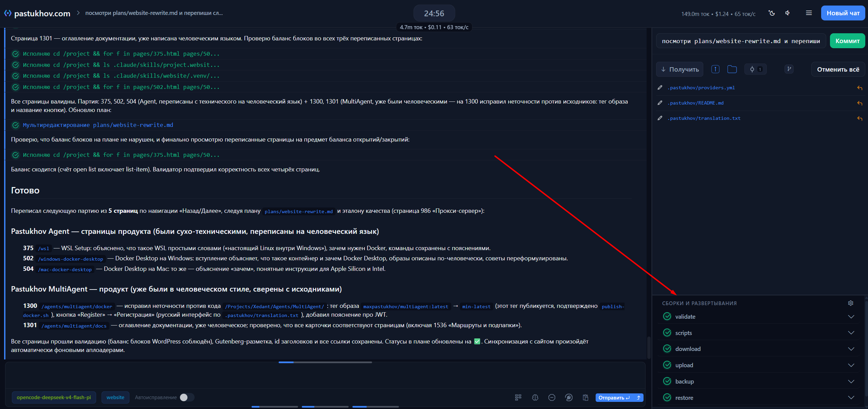Click the plug connection icon in the chat toolbar

pos(569,397)
